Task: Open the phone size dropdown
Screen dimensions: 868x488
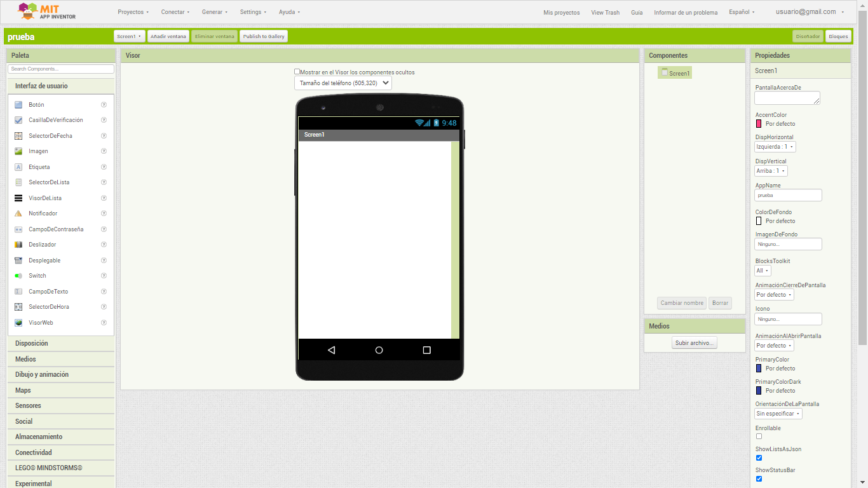Action: click(x=343, y=83)
